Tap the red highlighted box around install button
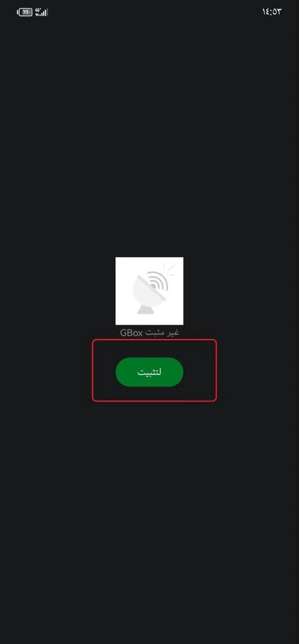The height and width of the screenshot is (644, 299). point(154,370)
